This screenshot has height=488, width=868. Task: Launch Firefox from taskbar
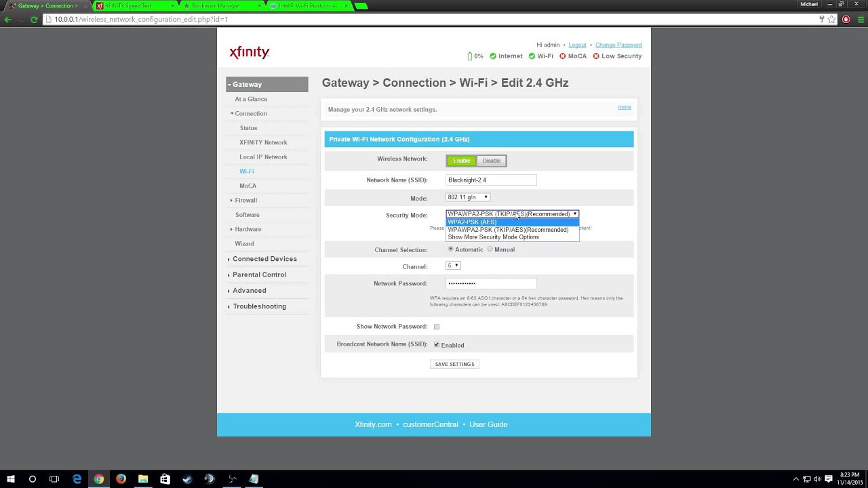(x=121, y=479)
